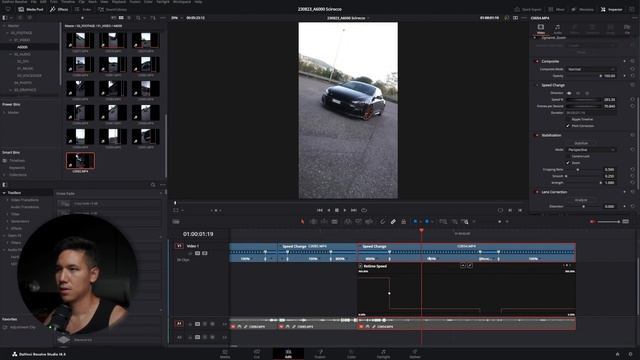
Task: Click the Stabilize button
Action: point(581,143)
